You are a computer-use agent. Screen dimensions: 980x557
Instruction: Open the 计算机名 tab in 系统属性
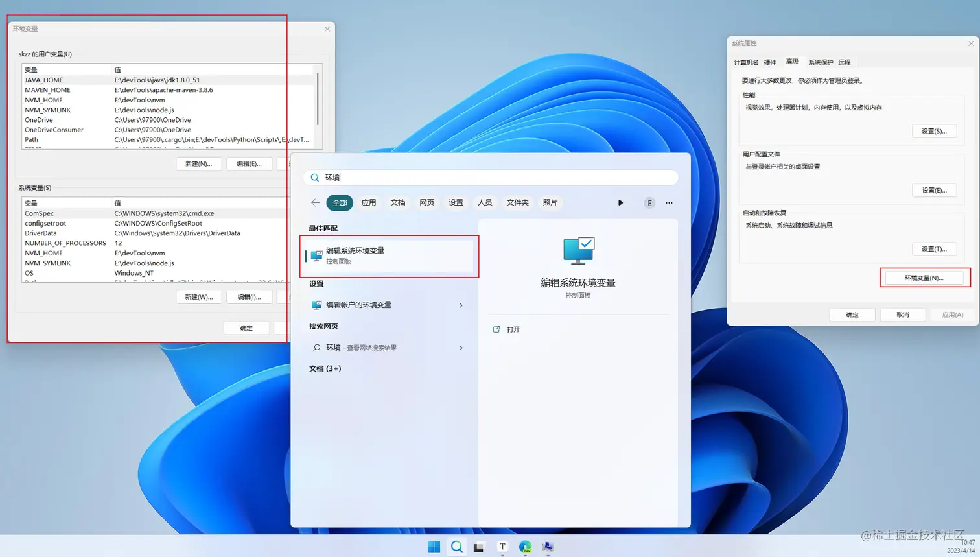coord(746,62)
